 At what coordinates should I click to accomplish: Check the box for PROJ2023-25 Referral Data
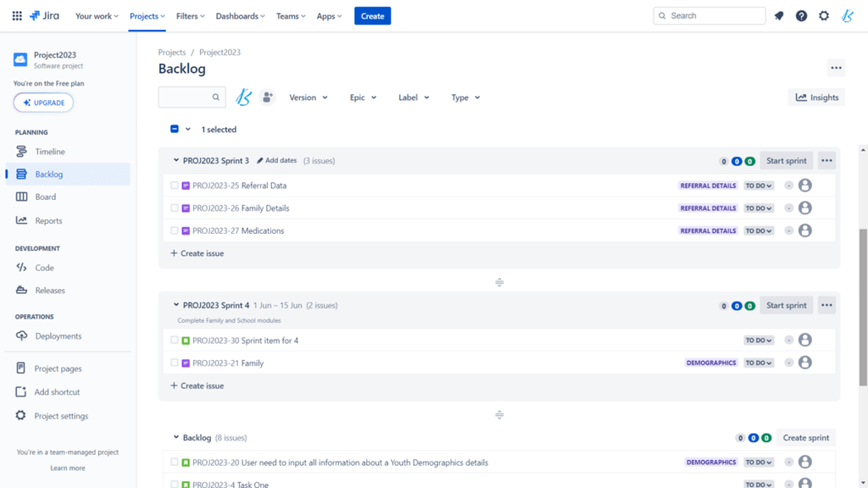175,186
